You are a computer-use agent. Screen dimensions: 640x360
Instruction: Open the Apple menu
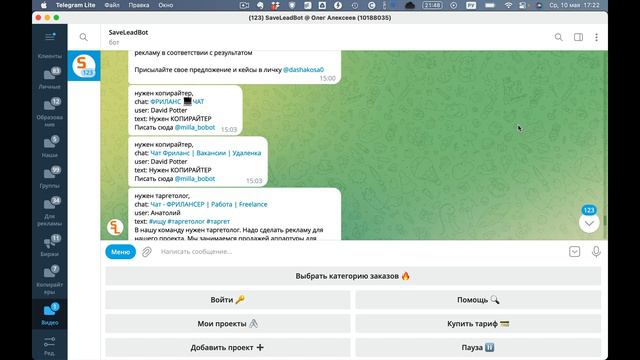(x=44, y=5)
